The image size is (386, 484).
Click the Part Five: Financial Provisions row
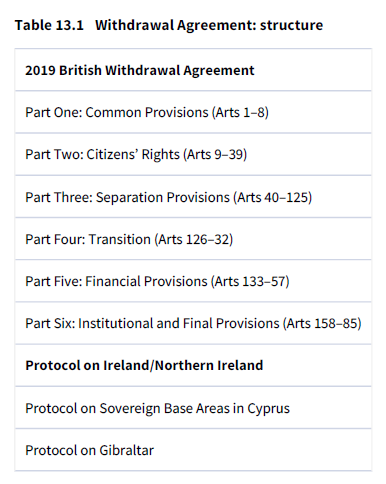click(x=193, y=281)
